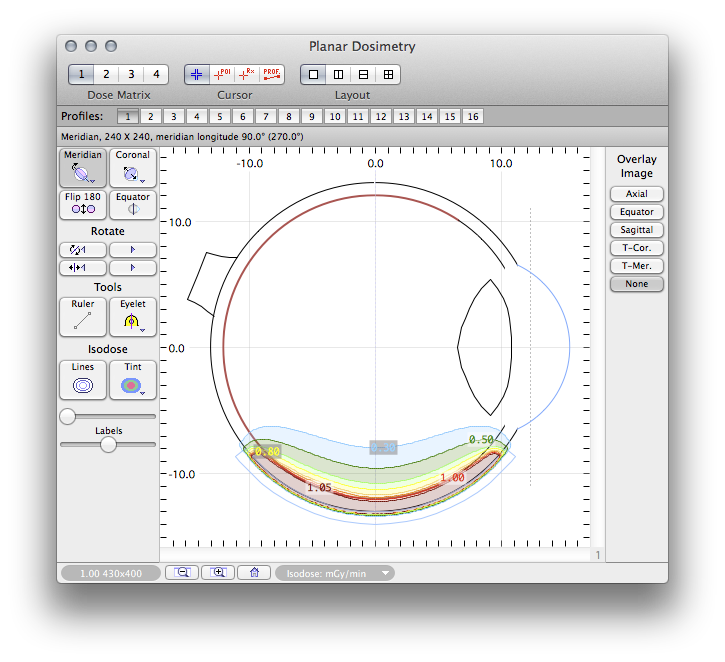The width and height of the screenshot is (725, 662).
Task: Click the 1.00 isodose label
Action: (x=452, y=477)
